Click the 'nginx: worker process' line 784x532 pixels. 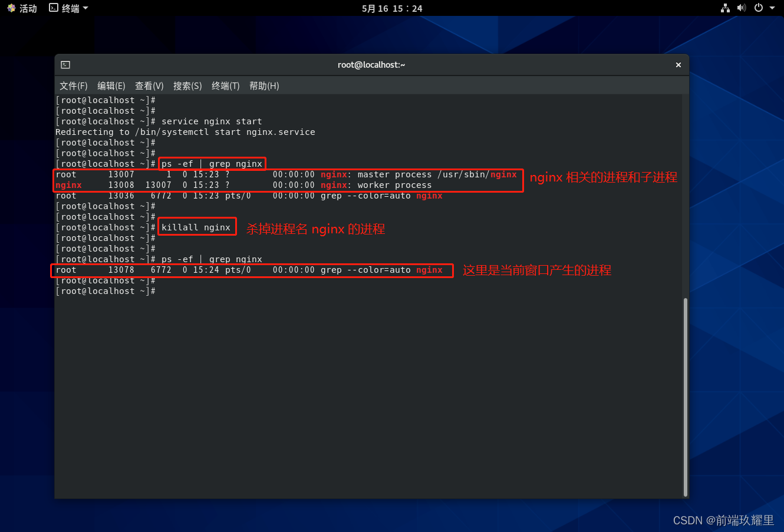tap(243, 185)
